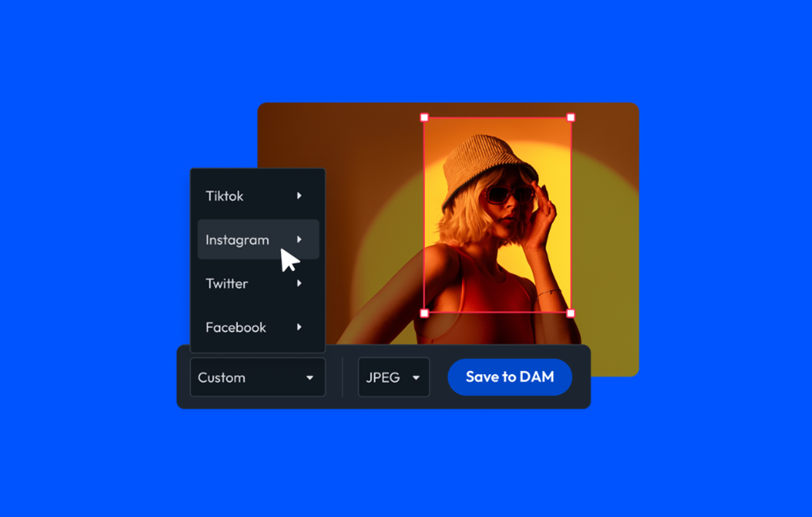The image size is (812, 517).
Task: Choose Twitter in the export menu
Action: click(x=227, y=283)
